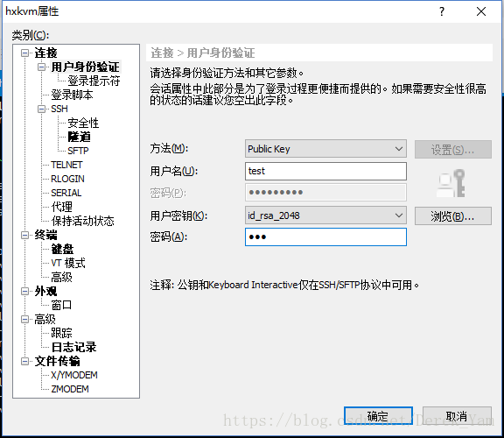Screen dimensions: 504x438
Task: Collapse the SSH tree node
Action: (x=41, y=109)
